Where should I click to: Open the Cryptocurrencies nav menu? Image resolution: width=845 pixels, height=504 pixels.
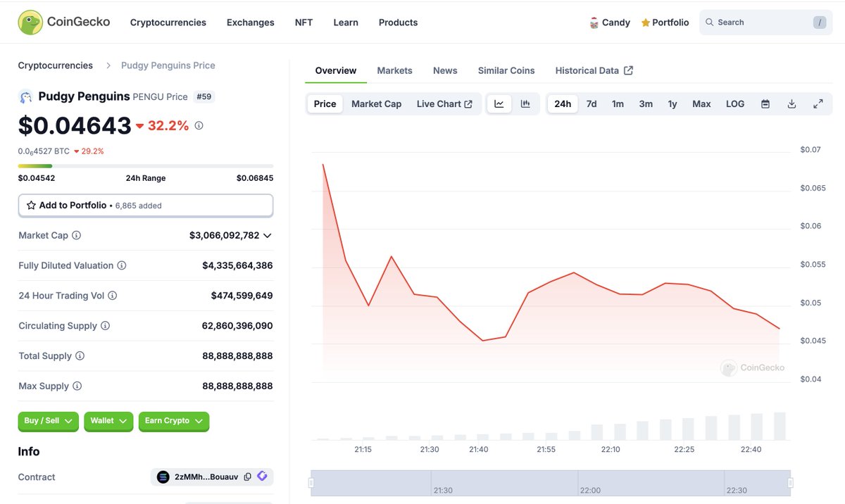click(x=168, y=23)
